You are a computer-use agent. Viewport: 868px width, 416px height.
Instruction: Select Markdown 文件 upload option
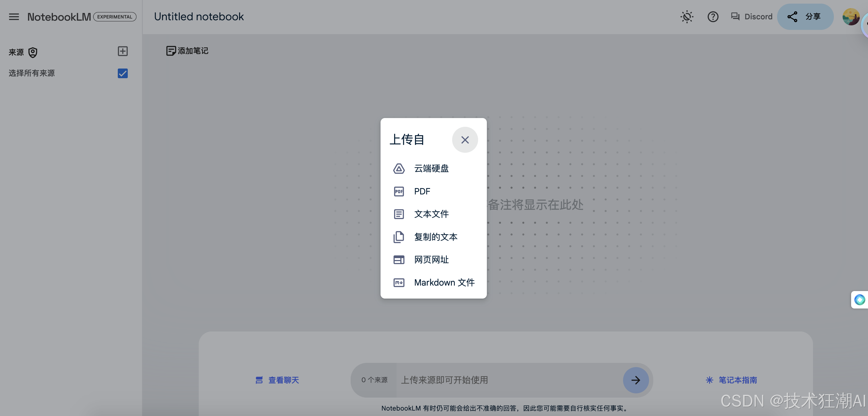(433, 282)
